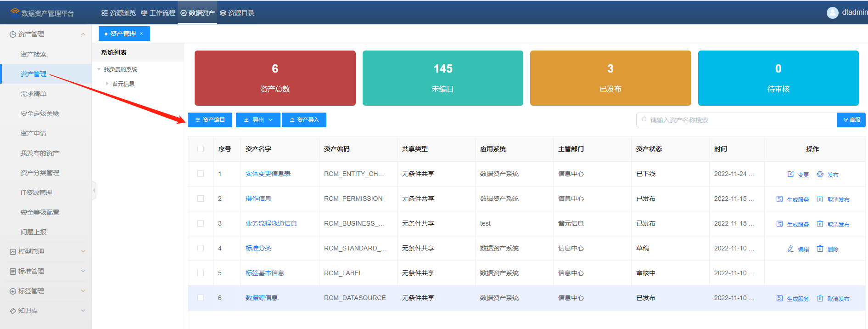Click the trash delete icon in row 4

click(820, 249)
